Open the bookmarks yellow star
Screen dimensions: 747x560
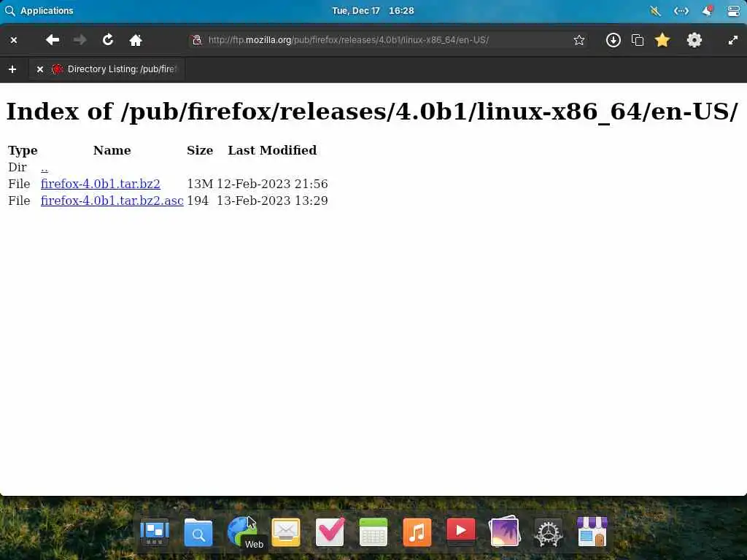pyautogui.click(x=662, y=40)
